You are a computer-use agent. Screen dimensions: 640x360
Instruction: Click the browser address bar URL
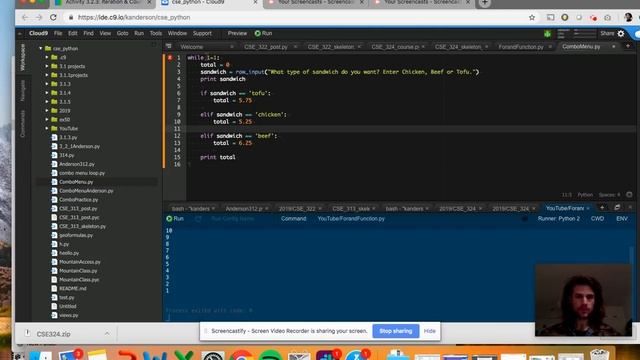tap(134, 18)
